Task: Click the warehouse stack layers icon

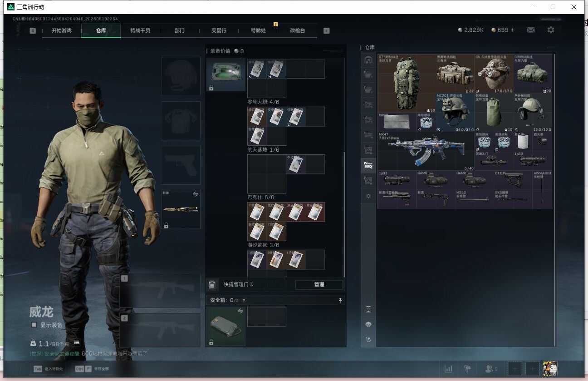Action: (368, 324)
